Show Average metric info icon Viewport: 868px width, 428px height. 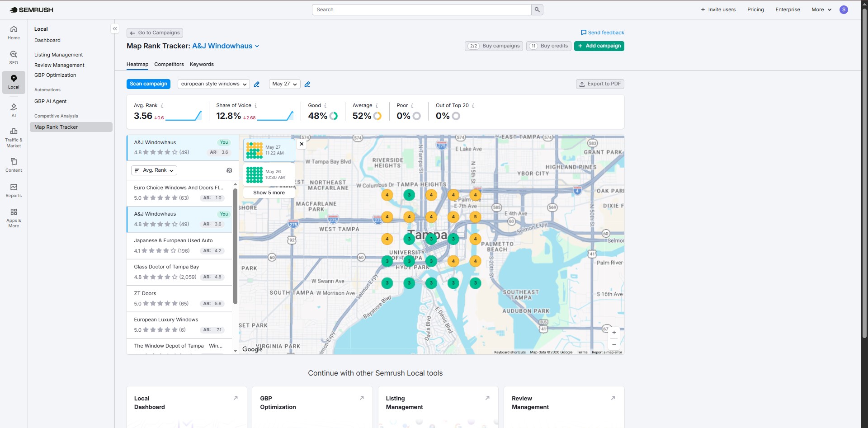click(x=377, y=105)
